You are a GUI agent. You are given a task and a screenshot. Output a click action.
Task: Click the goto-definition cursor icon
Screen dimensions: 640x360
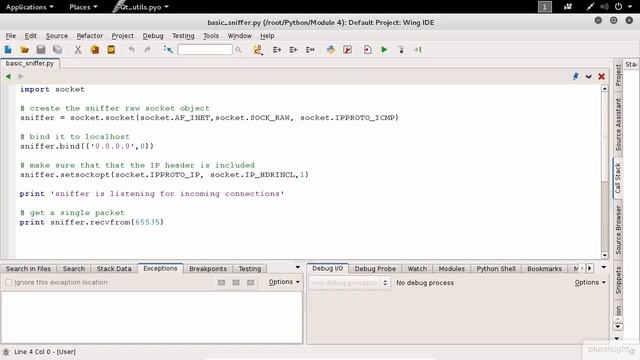168,50
